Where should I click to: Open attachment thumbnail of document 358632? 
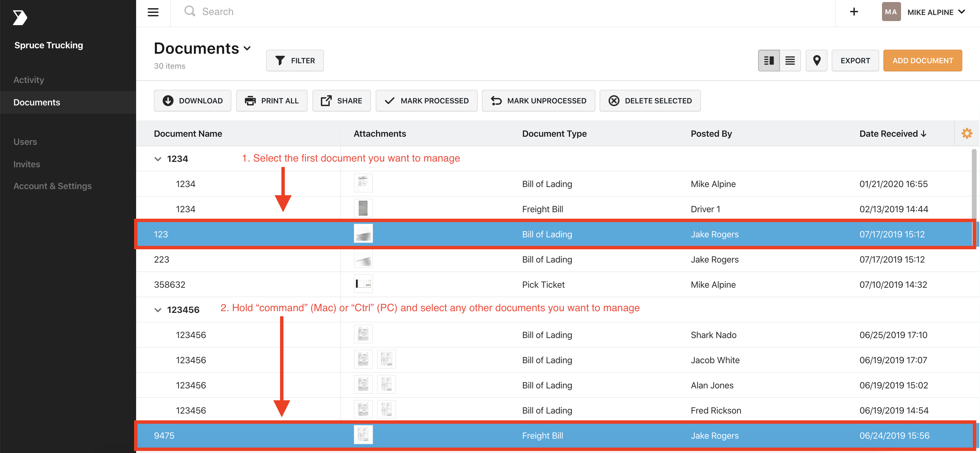click(x=363, y=284)
